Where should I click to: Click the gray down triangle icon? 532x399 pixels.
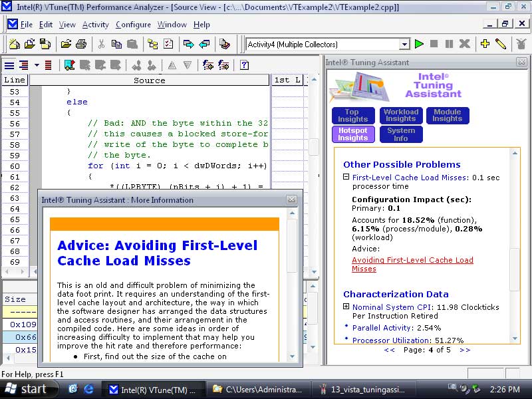(x=188, y=65)
